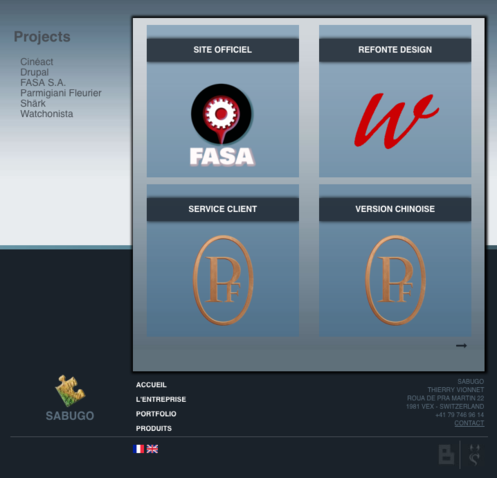Click the floppy-style icon in the footer
497x478 pixels.
tap(446, 454)
